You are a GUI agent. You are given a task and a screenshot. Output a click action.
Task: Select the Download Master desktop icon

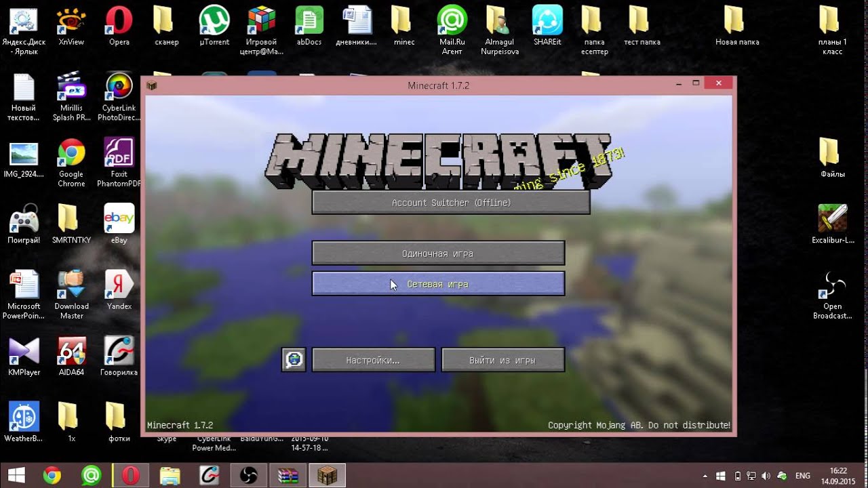[71, 295]
